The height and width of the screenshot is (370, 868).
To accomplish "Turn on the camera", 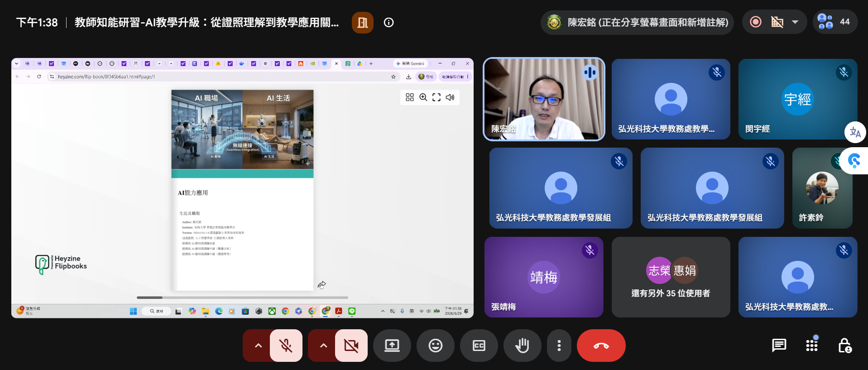I will pyautogui.click(x=351, y=346).
